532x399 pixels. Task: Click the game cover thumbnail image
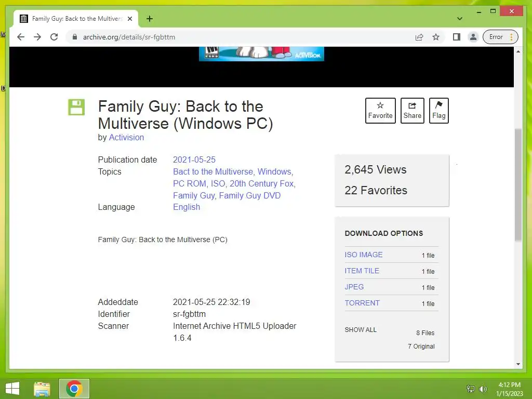point(262,54)
